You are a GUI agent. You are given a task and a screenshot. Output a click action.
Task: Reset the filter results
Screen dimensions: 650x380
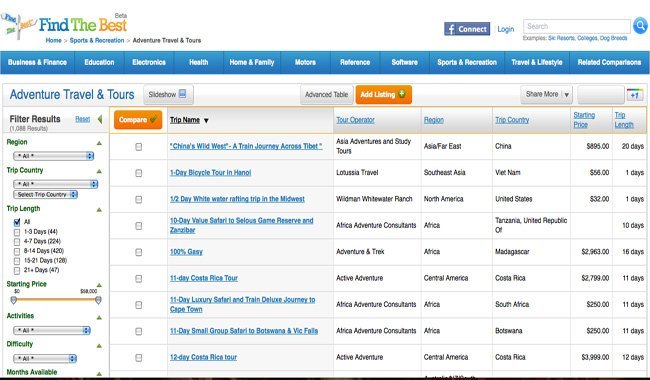[82, 119]
